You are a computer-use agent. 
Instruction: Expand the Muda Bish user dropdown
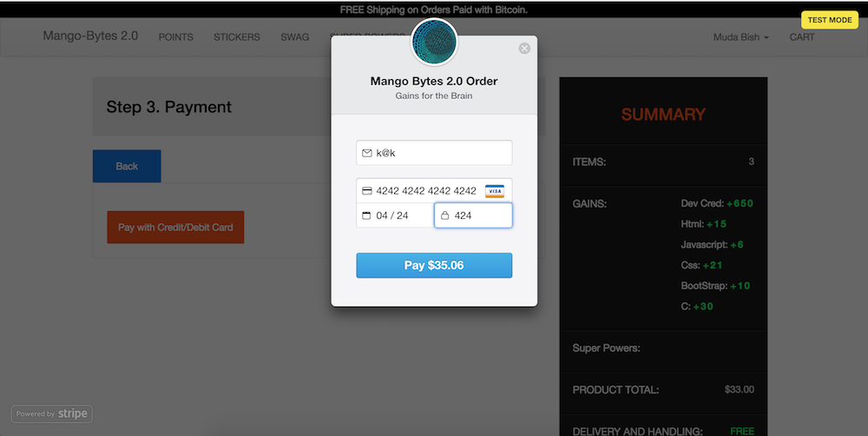[740, 37]
